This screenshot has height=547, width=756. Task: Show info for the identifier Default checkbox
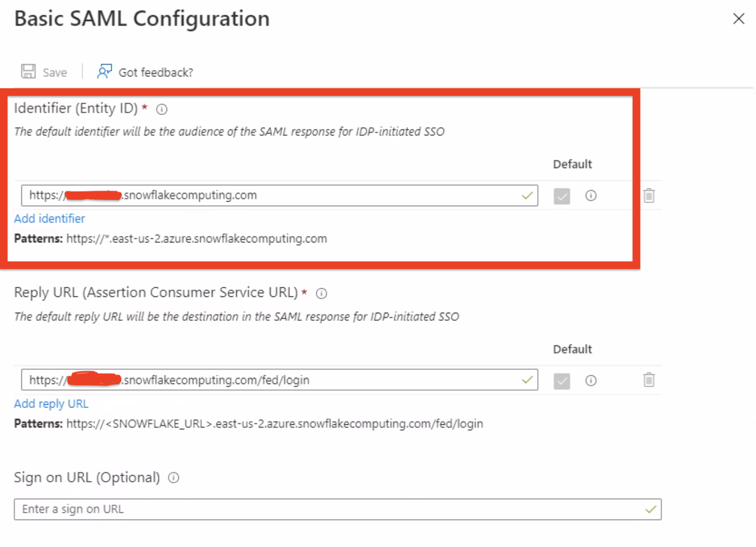(x=591, y=196)
